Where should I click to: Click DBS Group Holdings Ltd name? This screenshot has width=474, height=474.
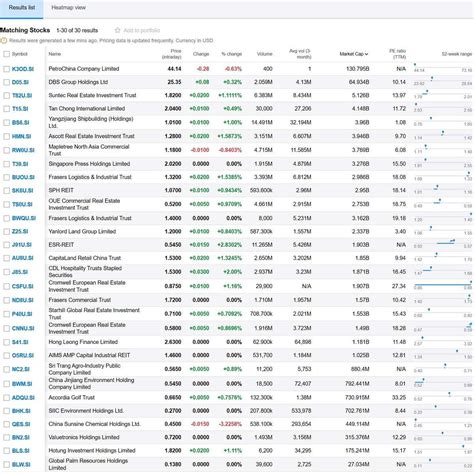(78, 82)
